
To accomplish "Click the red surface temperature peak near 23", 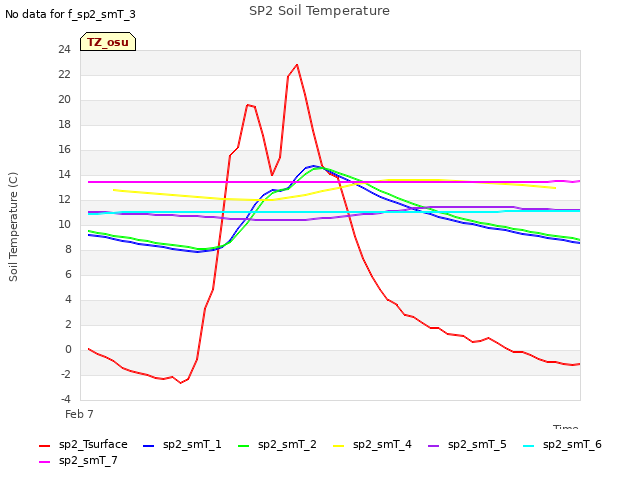I will (297, 65).
